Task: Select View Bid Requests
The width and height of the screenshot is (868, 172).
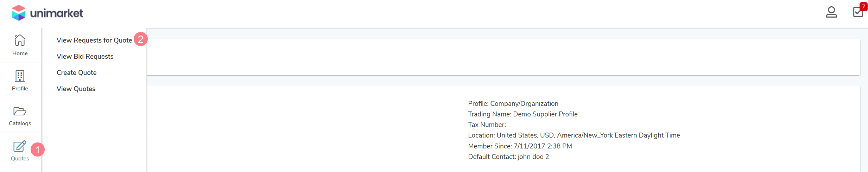Action: [85, 56]
